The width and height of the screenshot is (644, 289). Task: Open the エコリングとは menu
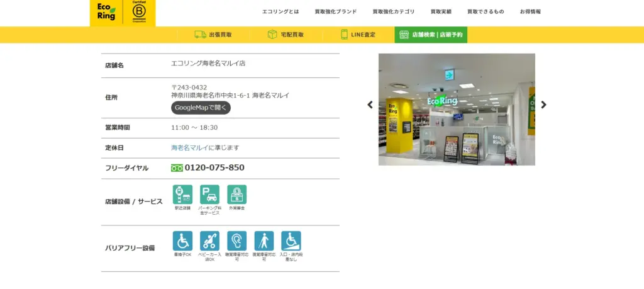pos(280,12)
